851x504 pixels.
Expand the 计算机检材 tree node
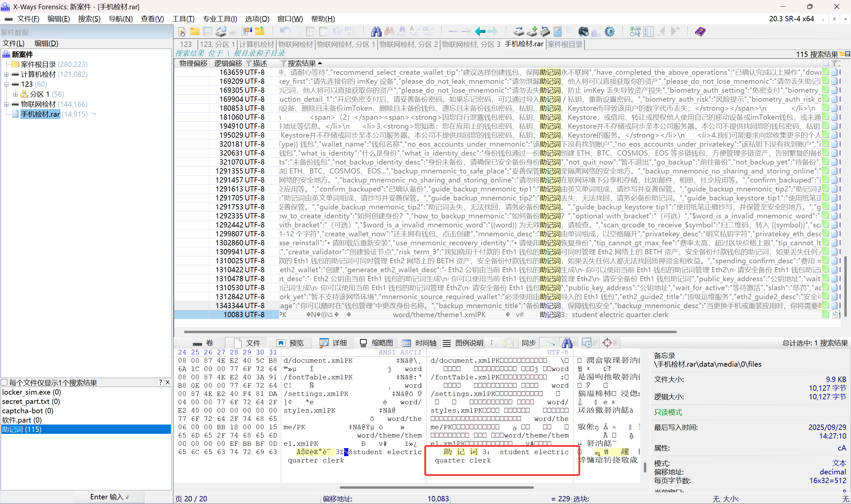[6, 74]
